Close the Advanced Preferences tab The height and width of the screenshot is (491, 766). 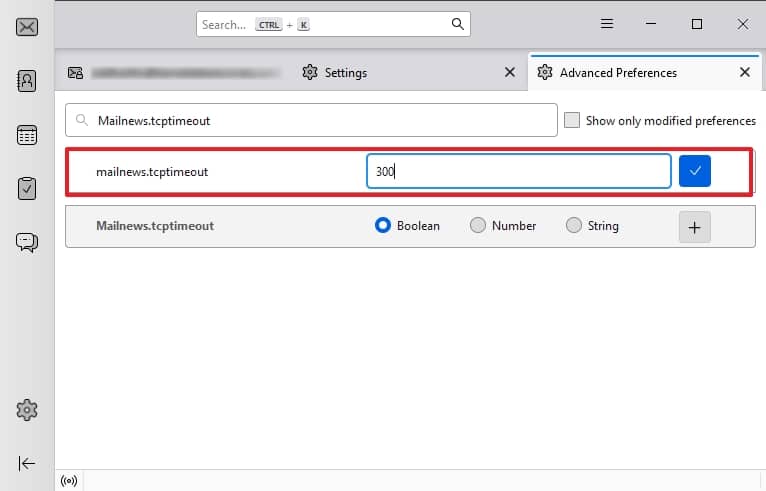(745, 72)
